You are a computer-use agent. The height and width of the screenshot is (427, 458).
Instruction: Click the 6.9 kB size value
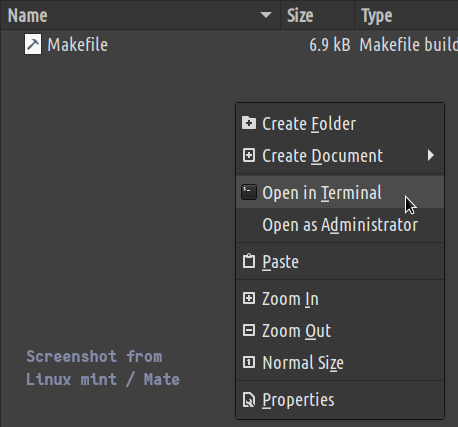coord(330,45)
